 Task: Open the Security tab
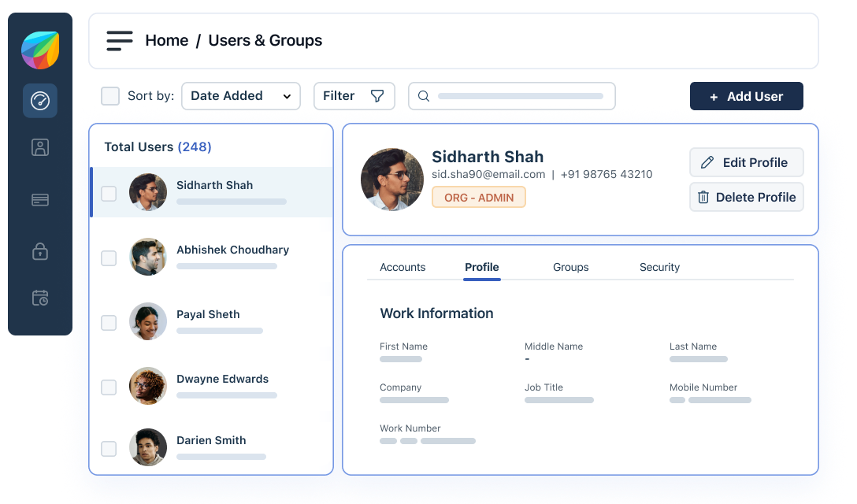(x=659, y=267)
